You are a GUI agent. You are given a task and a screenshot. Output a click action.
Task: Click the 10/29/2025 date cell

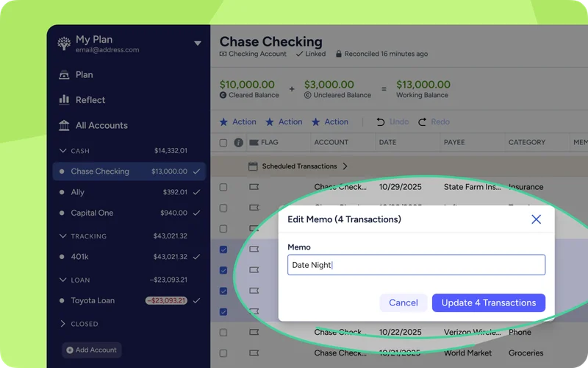[400, 187]
